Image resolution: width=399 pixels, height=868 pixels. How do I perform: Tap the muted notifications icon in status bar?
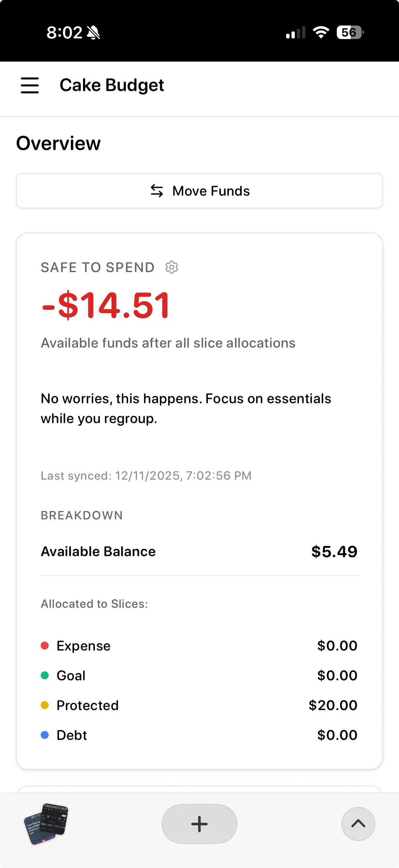tap(94, 32)
